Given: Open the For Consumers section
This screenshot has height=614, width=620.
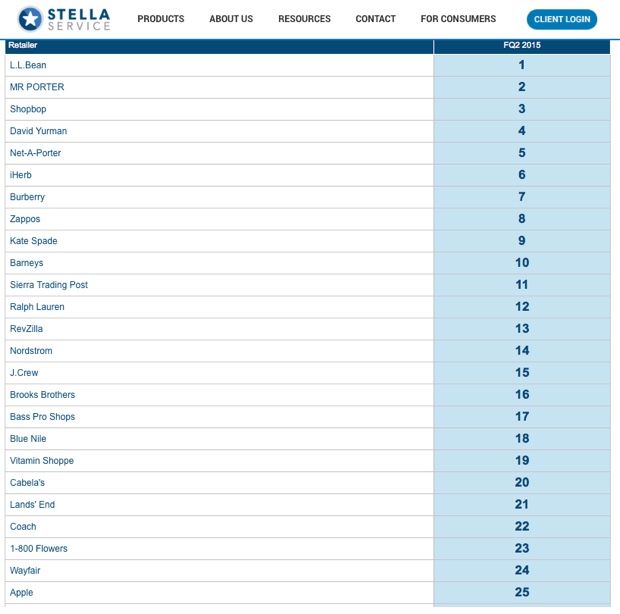Looking at the screenshot, I should (458, 19).
